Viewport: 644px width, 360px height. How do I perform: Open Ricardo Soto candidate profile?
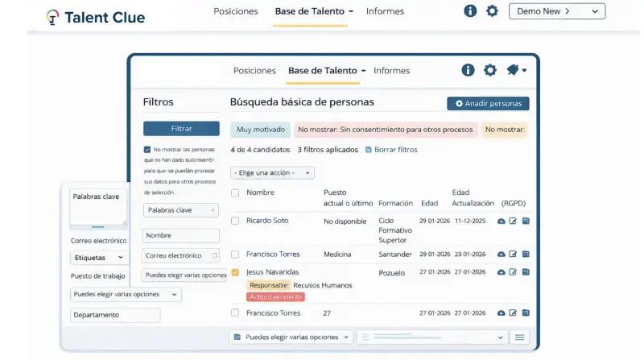coord(267,221)
